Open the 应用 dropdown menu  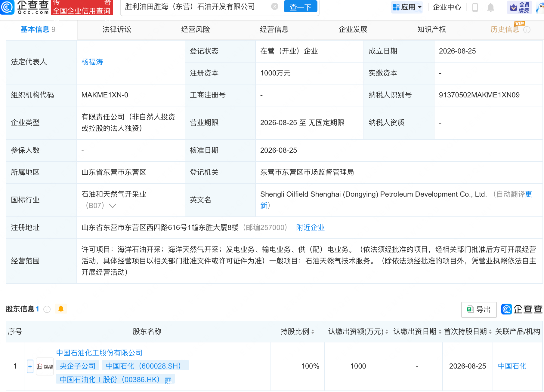point(407,7)
